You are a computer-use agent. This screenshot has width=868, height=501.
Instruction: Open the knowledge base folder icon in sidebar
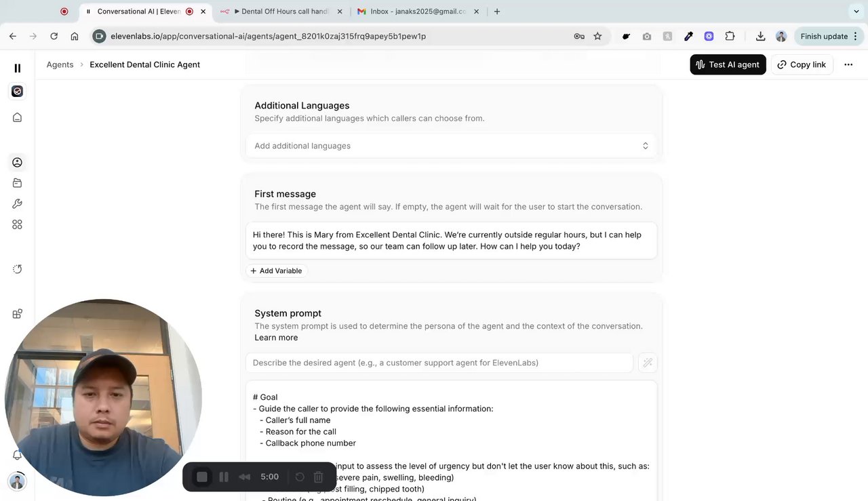pos(18,183)
